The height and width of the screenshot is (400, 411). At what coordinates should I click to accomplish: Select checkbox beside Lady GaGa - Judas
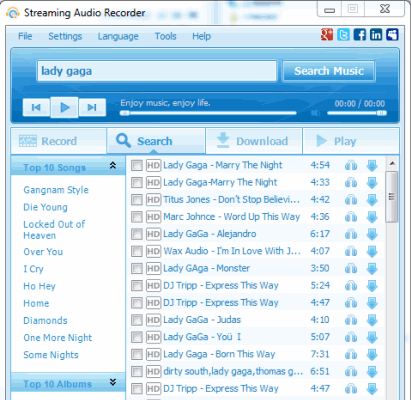137,320
